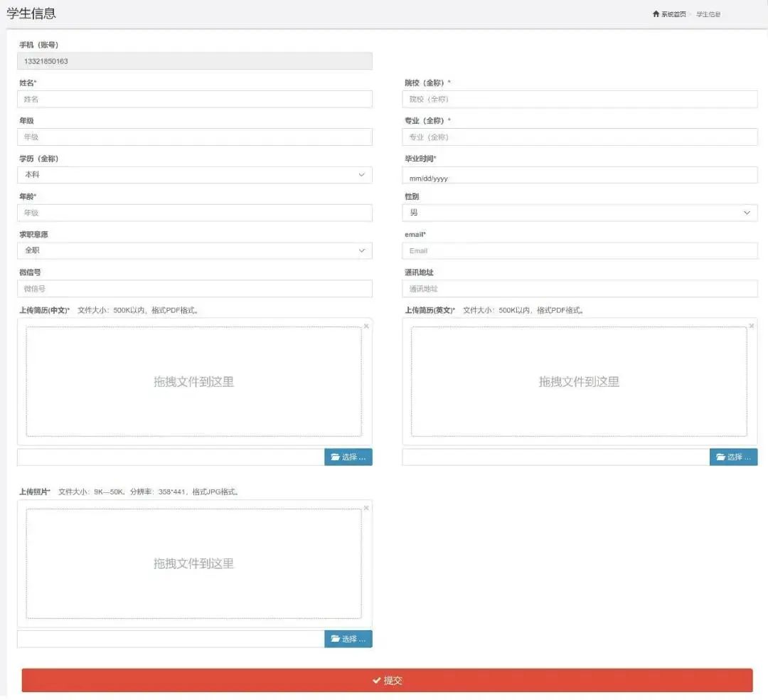Expand the 性别 dropdown showing 男

pyautogui.click(x=580, y=213)
